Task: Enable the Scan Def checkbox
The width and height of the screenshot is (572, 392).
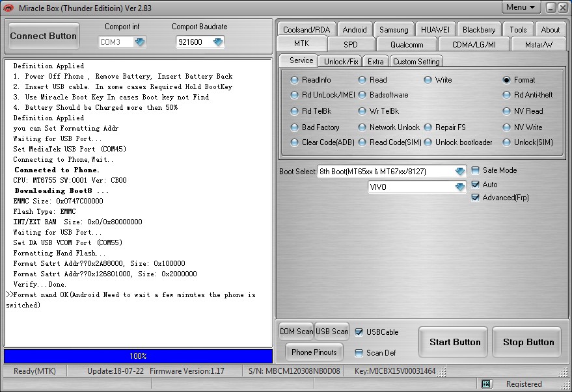Action: [x=359, y=352]
